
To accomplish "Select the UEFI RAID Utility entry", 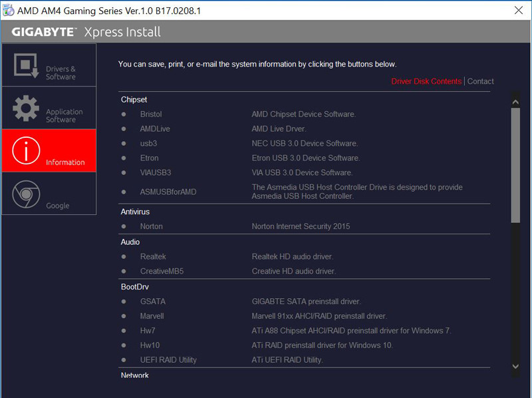I will pyautogui.click(x=168, y=360).
